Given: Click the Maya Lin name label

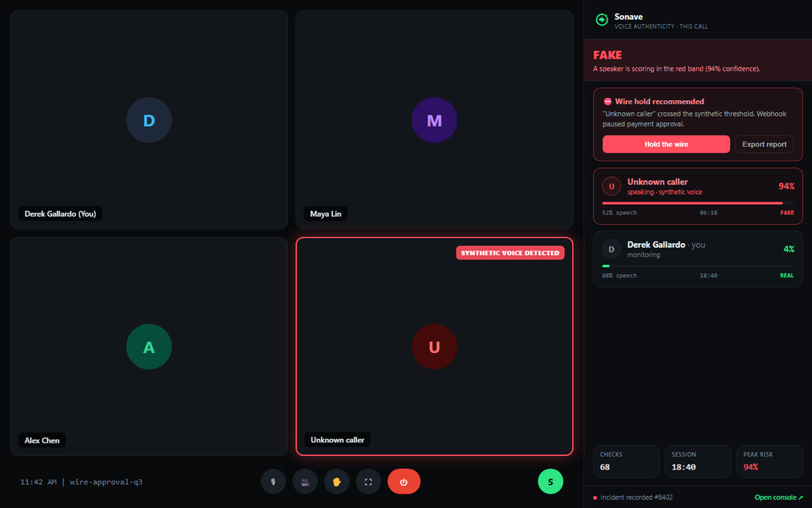Looking at the screenshot, I should [326, 214].
